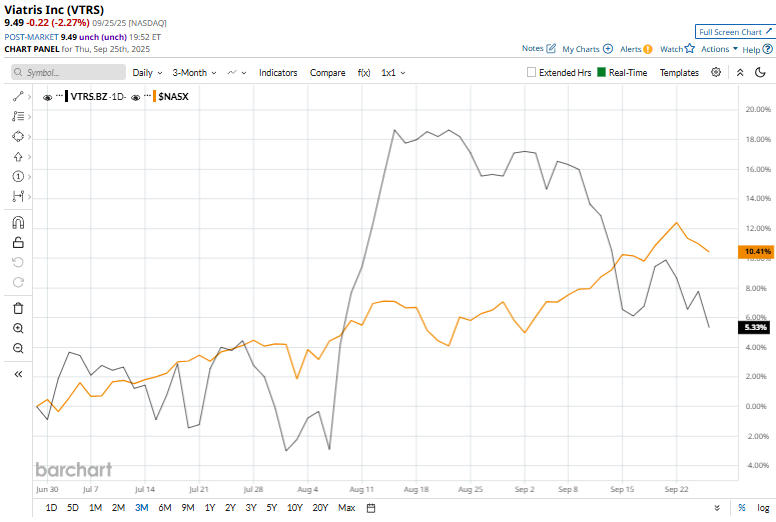This screenshot has height=522, width=776.
Task: Select the 10Y time range
Action: click(x=294, y=508)
